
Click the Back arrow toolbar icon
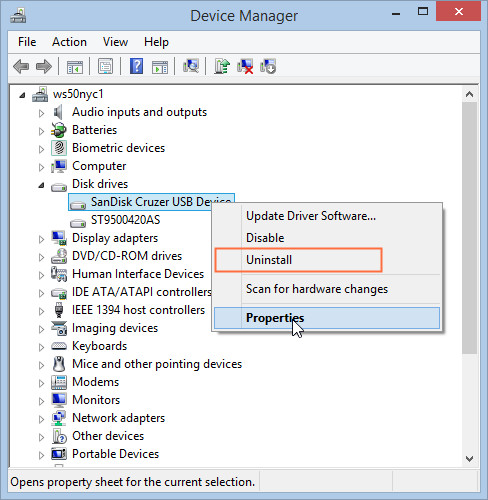21,66
